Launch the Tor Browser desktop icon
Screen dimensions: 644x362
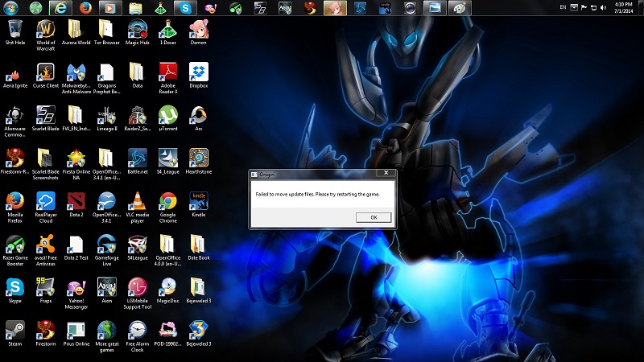(107, 32)
